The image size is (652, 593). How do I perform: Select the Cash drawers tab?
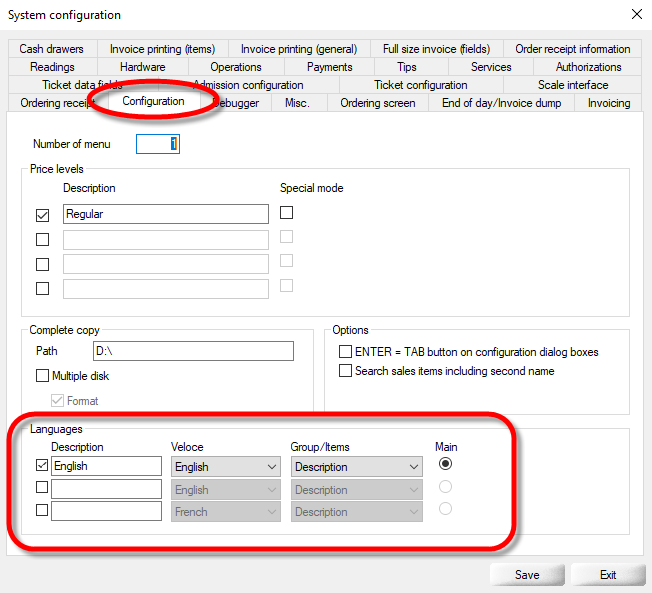[x=51, y=49]
